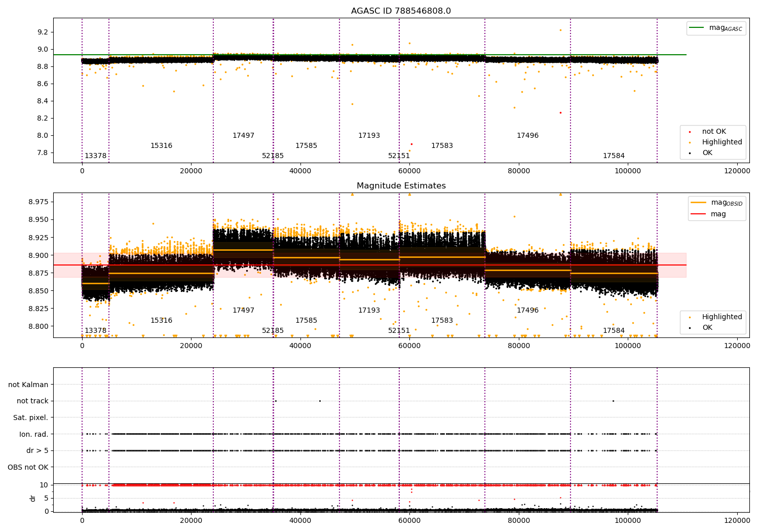
Task: Click the red 'mag' legend line
Action: (699, 214)
